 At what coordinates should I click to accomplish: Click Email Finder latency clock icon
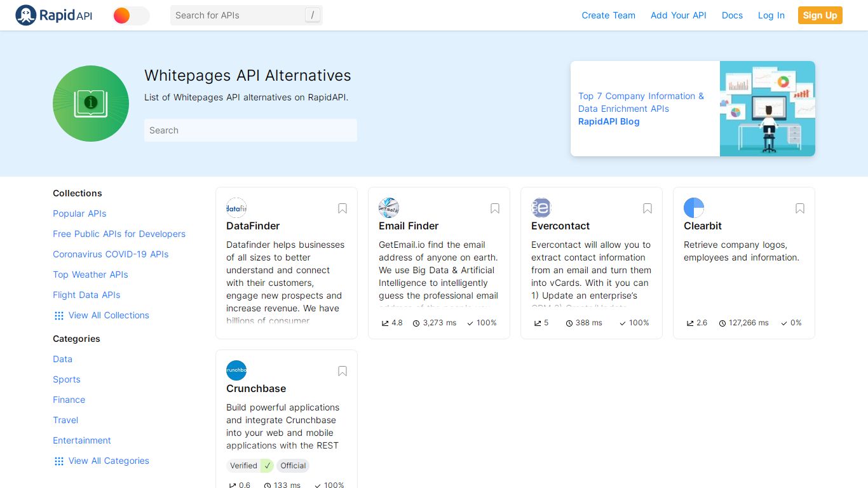[x=416, y=323]
